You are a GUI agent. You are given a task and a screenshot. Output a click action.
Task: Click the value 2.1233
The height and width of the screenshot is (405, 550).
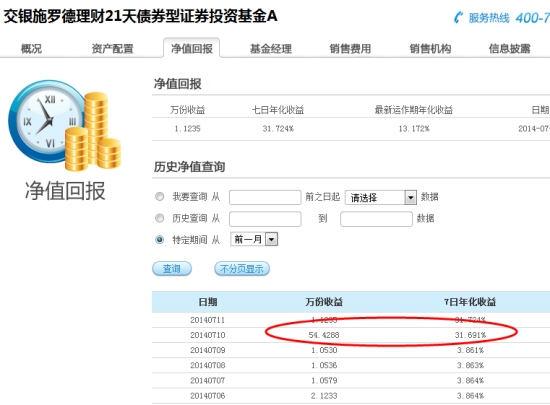(324, 396)
